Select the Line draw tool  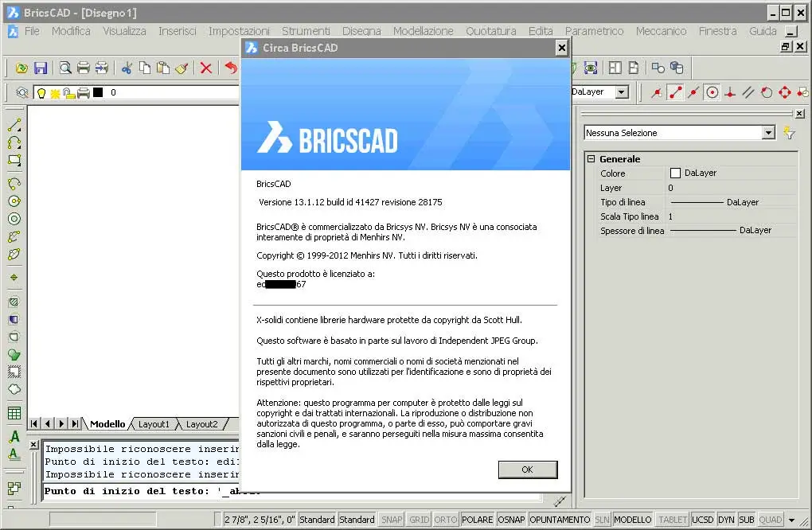click(14, 125)
